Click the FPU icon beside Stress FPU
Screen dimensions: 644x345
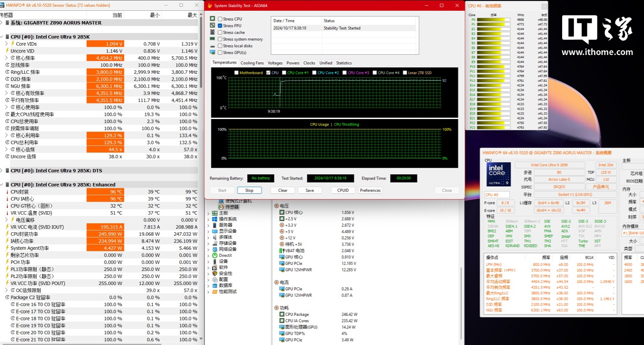point(213,26)
